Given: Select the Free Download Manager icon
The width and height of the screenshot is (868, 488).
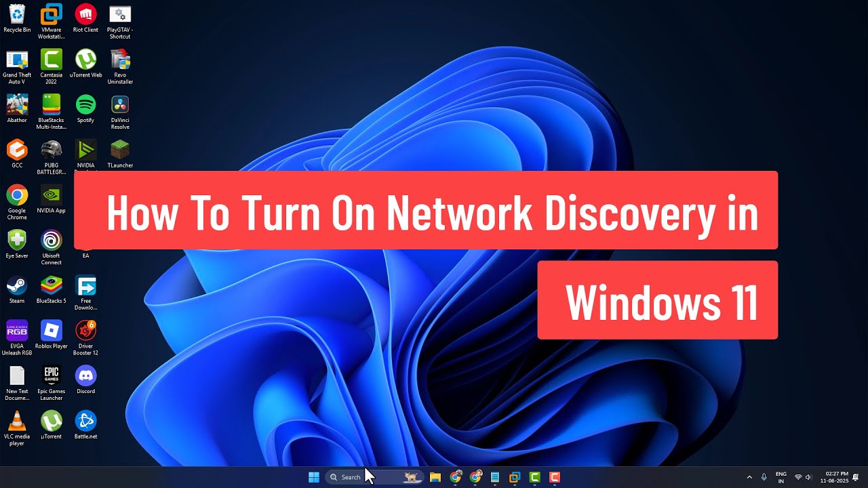Looking at the screenshot, I should [85, 292].
